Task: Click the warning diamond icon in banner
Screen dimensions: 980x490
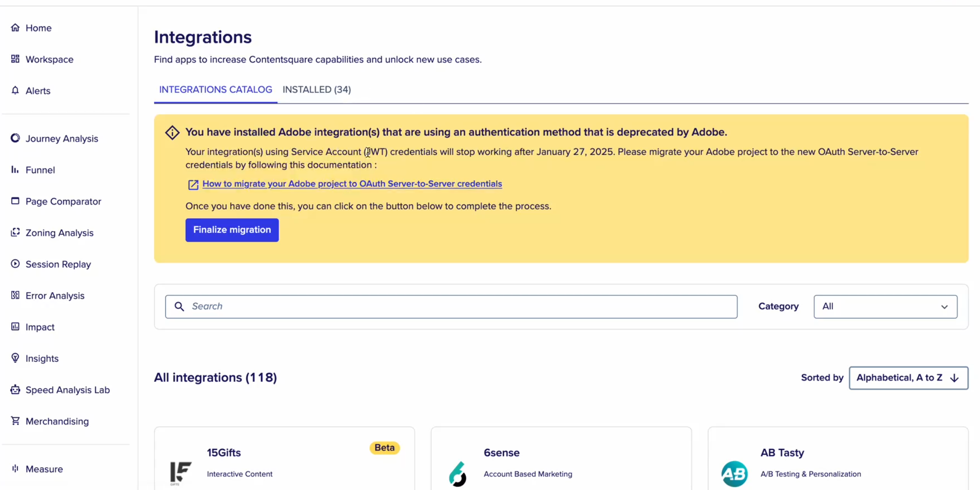Action: point(172,133)
